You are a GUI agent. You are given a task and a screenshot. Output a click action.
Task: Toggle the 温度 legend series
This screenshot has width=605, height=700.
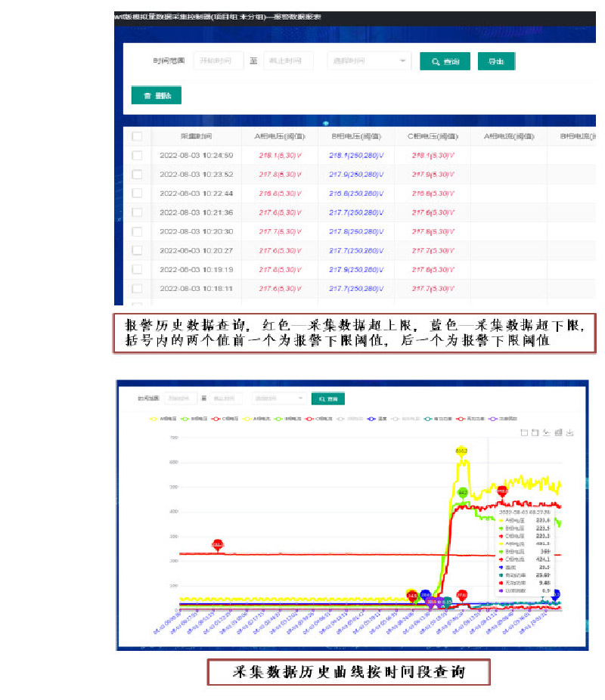(x=377, y=419)
